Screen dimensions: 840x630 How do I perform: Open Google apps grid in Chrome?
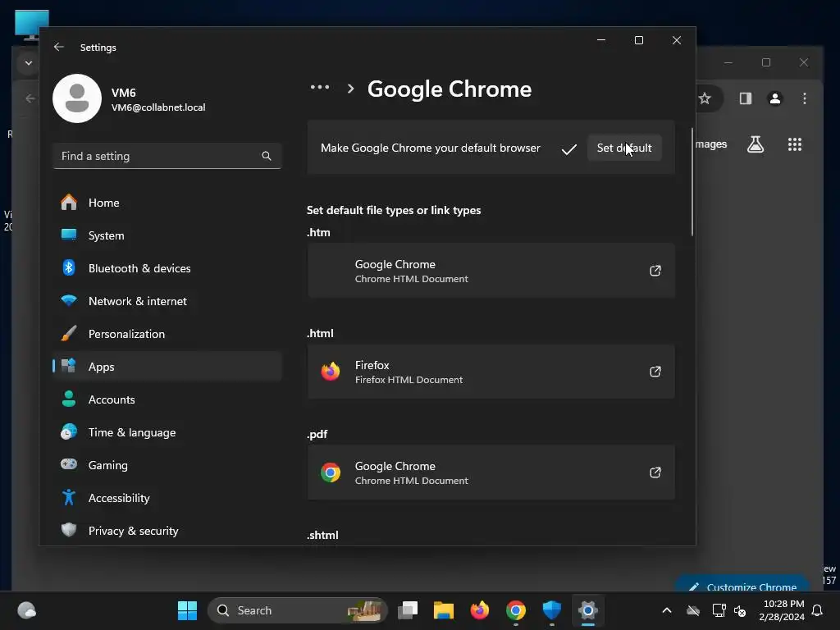click(x=794, y=144)
